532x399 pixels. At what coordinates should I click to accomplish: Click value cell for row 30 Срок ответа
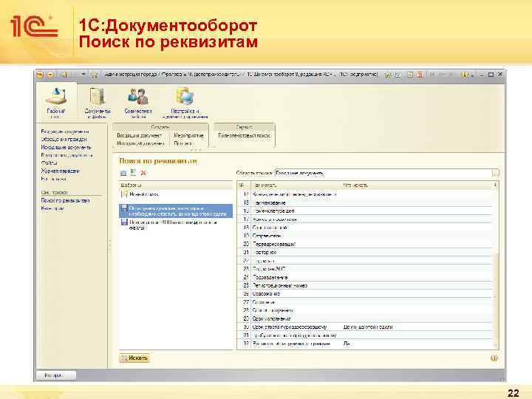pyautogui.click(x=417, y=327)
